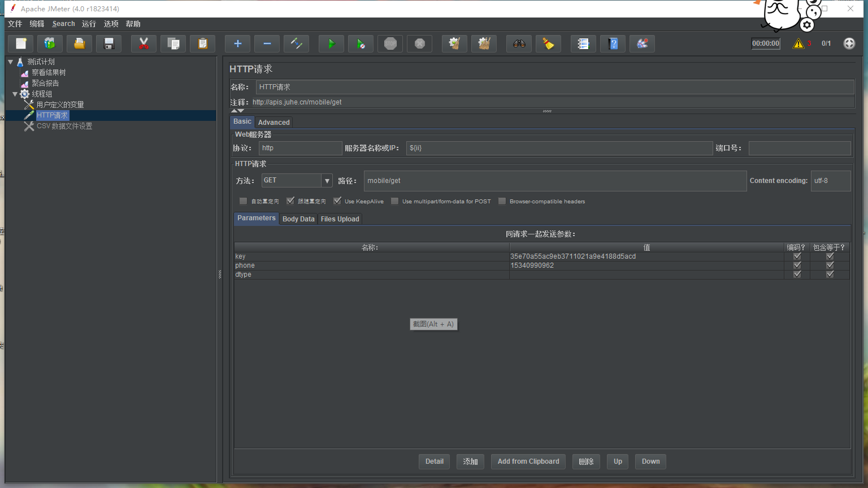Toggle the 编码 checkbox for phone row
Screen dimensions: 868x488
[797, 265]
